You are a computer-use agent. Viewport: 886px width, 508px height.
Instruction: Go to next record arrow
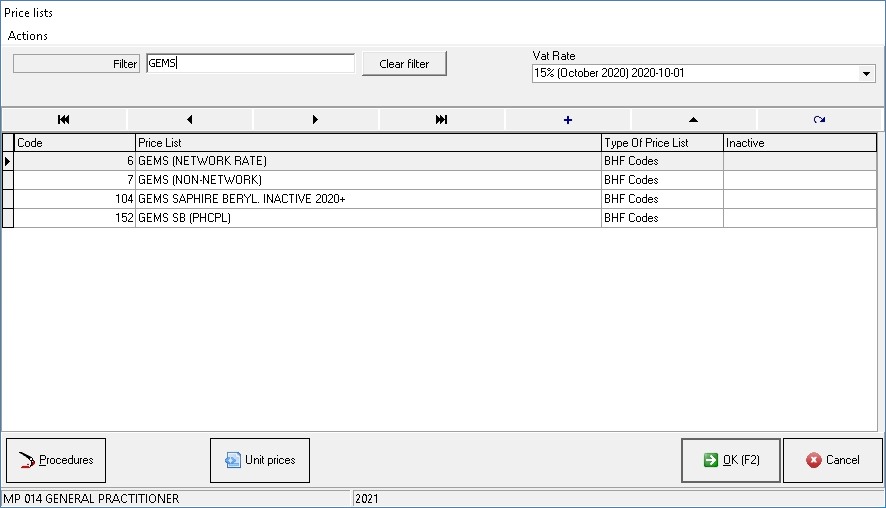316,119
